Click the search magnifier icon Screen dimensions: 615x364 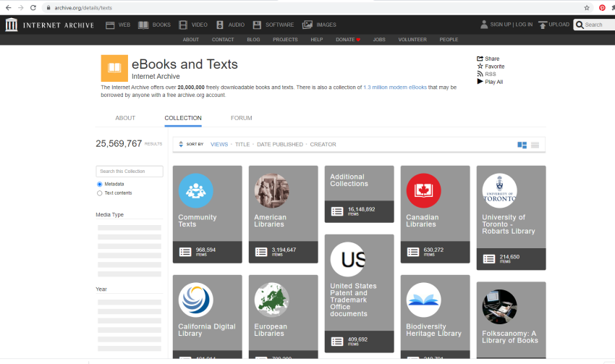[x=580, y=25]
